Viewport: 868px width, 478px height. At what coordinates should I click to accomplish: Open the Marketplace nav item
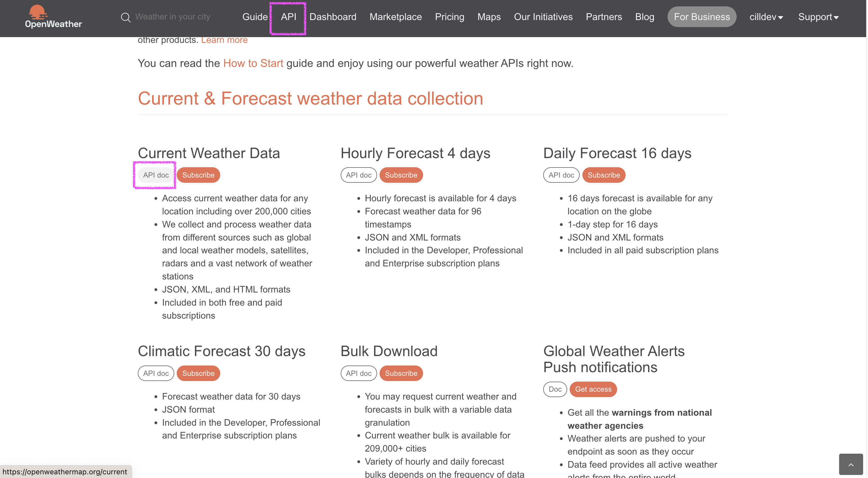pos(395,17)
